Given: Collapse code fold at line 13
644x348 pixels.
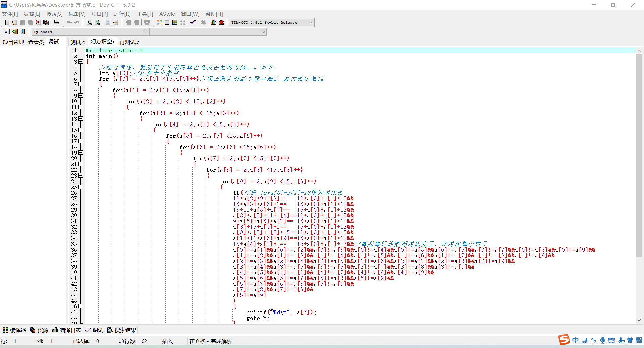Looking at the screenshot, I should coord(81,119).
